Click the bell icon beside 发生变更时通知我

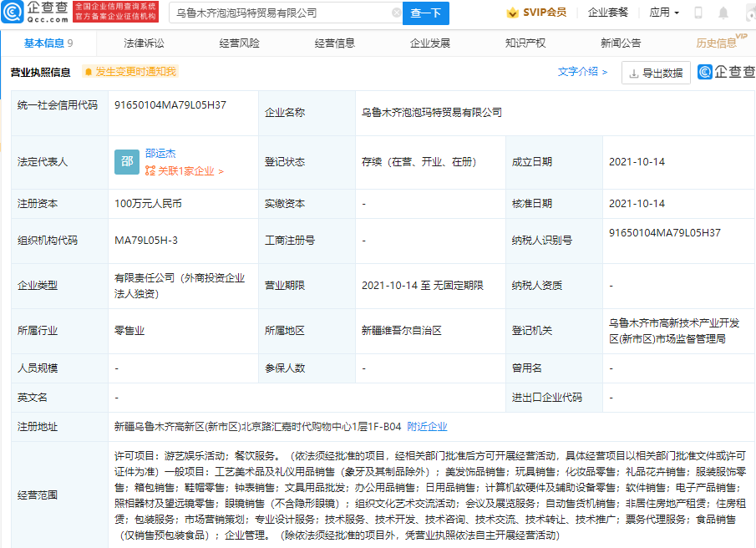88,73
